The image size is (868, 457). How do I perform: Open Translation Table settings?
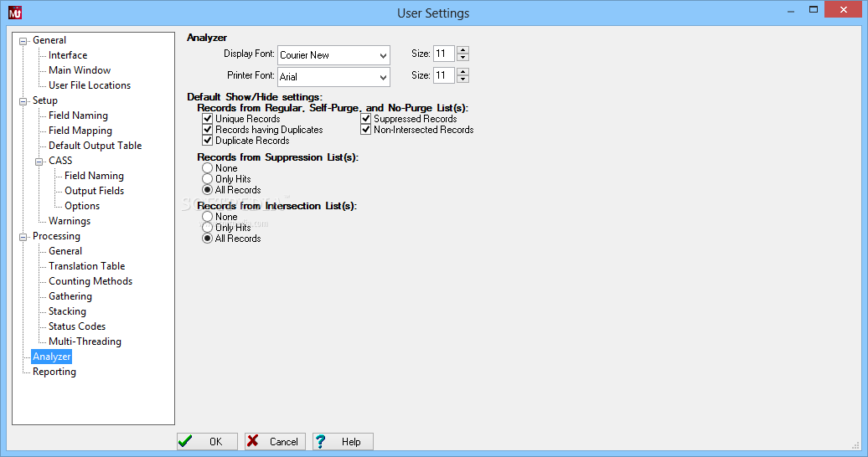pyautogui.click(x=87, y=266)
